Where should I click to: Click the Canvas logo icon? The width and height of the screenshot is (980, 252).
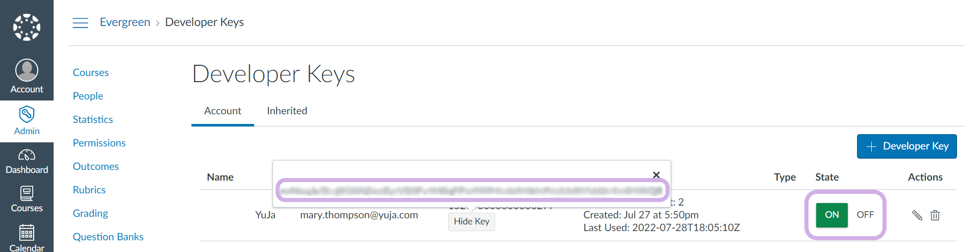27,27
